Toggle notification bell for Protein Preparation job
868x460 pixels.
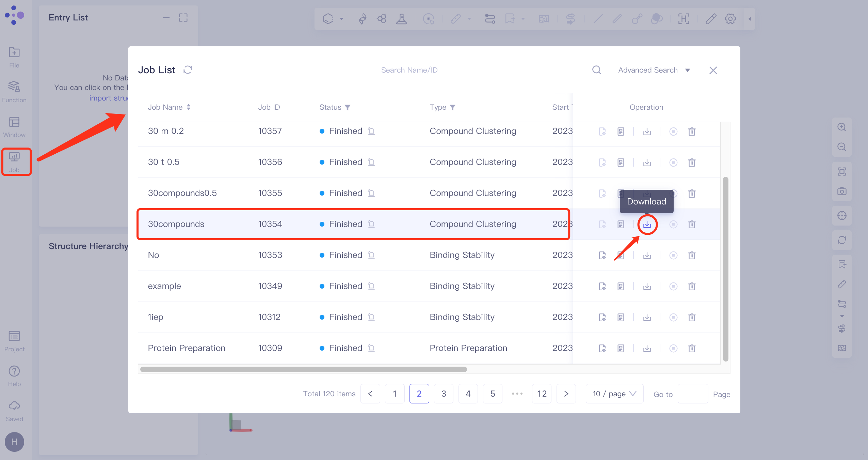click(x=371, y=348)
